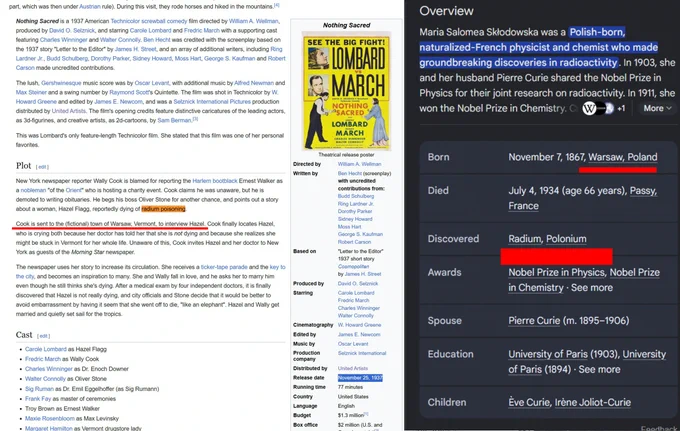
Task: Open the nobleman link in Plot
Action: [x=33, y=190]
